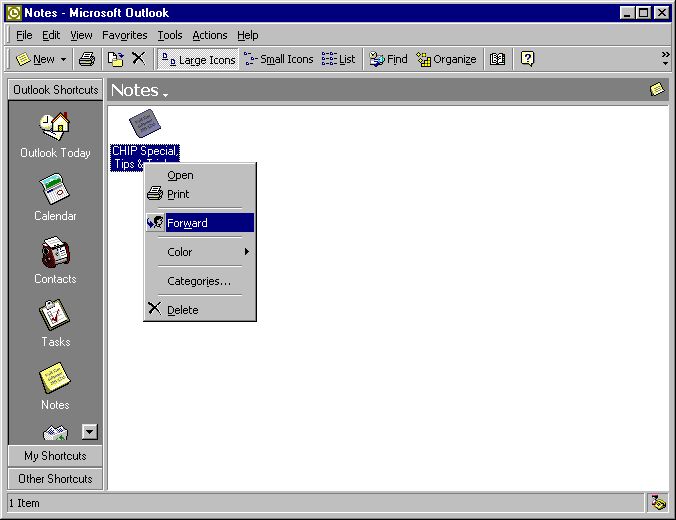Click the status bar icon at bottom right
Screen dimensions: 676x520
tap(658, 503)
